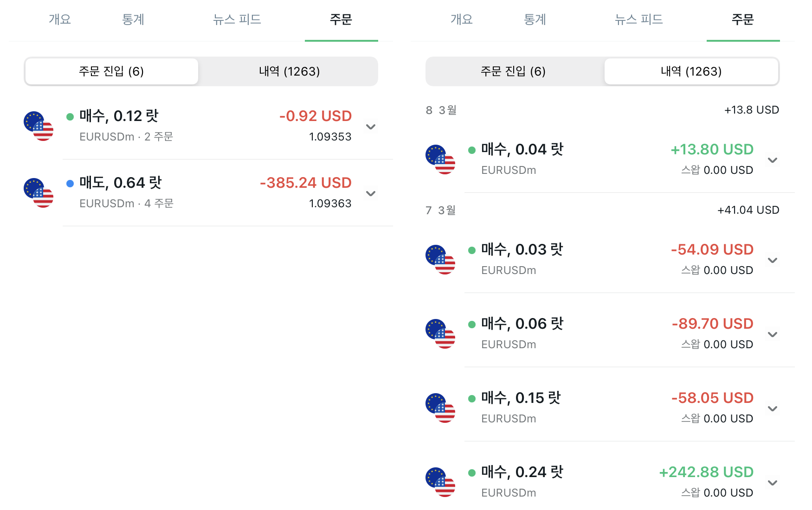The image size is (812, 510).
Task: Click flag icon beside +242.88 USD trade
Action: click(440, 482)
